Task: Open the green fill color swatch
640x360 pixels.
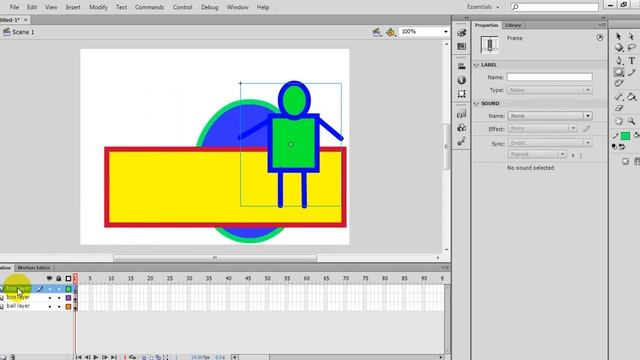Action: click(x=626, y=136)
